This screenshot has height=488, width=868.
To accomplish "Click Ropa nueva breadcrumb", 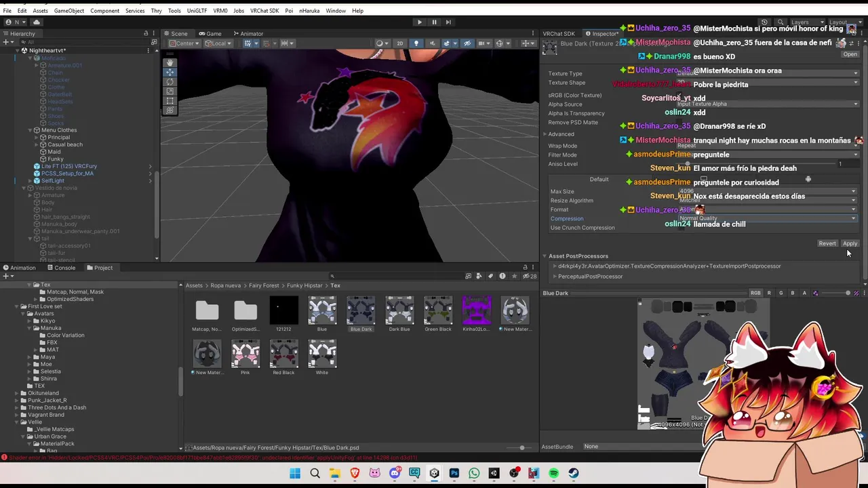I will click(x=225, y=285).
